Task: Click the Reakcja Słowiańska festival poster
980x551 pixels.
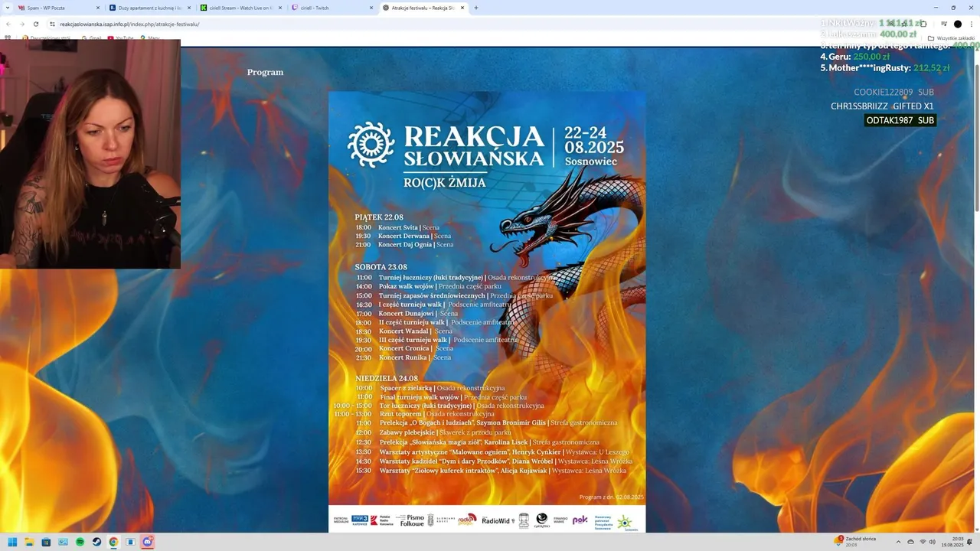Action: coord(487,312)
